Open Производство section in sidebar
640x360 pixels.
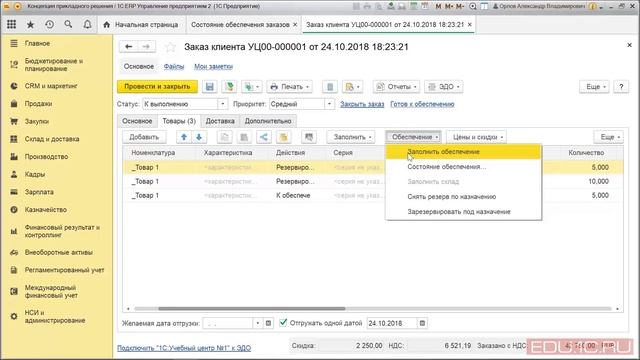pos(46,157)
